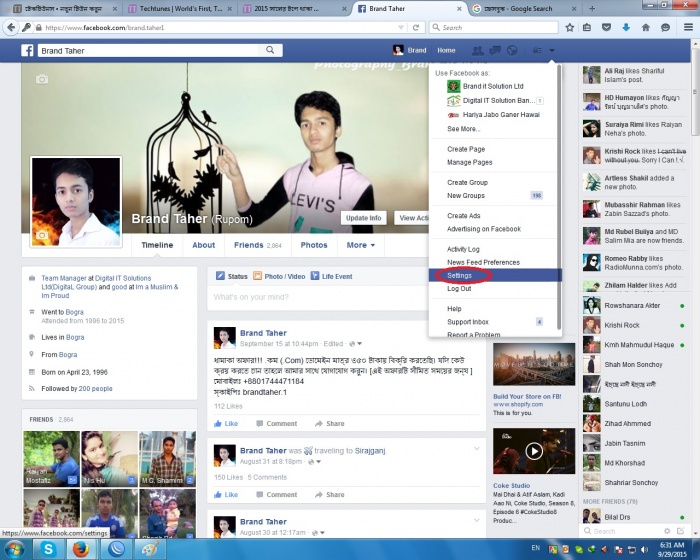Click the Facebook logo icon

[x=27, y=50]
